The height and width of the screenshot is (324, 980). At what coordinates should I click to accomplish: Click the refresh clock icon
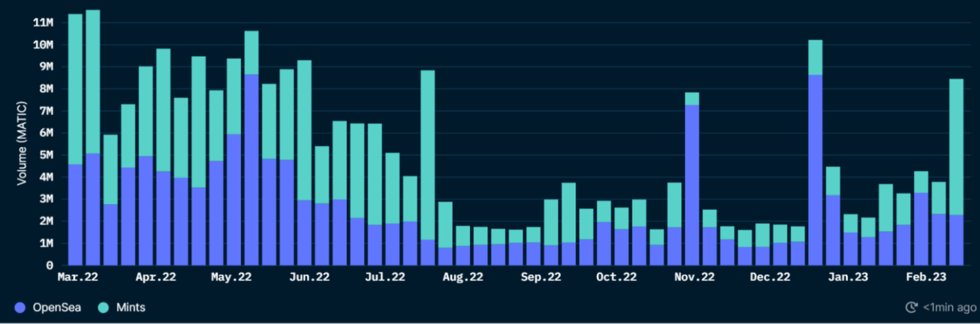(x=911, y=307)
